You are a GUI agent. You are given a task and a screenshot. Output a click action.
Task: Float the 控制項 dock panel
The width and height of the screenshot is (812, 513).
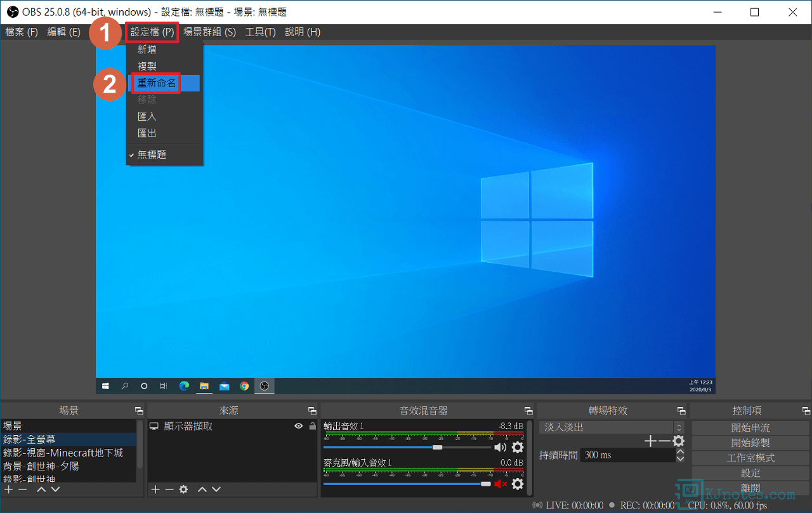coord(806,411)
